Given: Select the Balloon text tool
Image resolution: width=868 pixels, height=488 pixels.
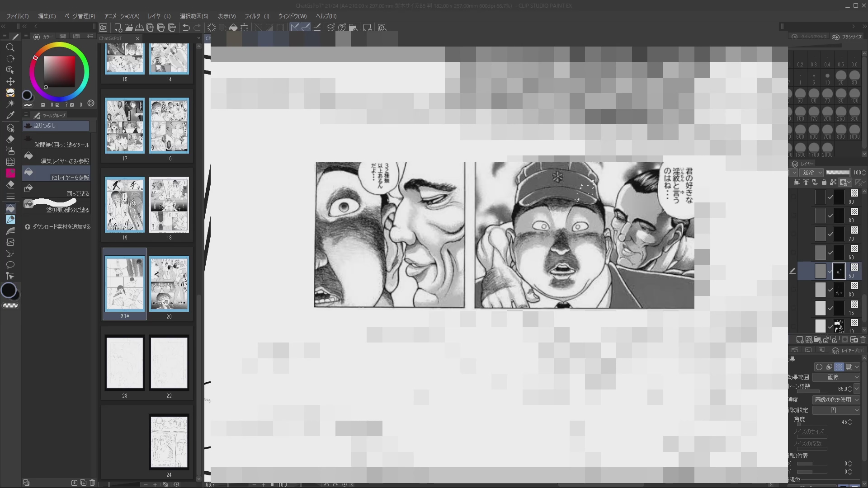Looking at the screenshot, I should (10, 265).
